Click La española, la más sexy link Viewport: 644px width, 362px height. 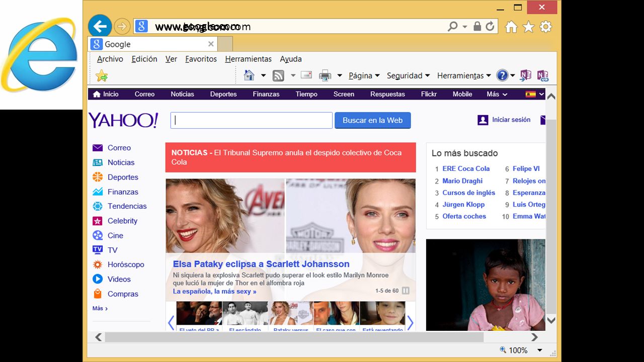click(x=215, y=291)
